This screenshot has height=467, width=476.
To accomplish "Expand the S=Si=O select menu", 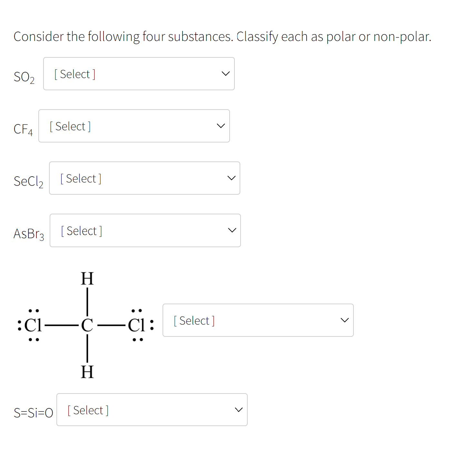I will pyautogui.click(x=152, y=410).
